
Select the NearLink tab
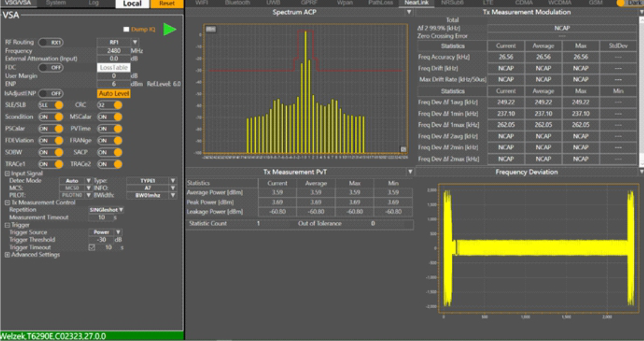coord(416,3)
